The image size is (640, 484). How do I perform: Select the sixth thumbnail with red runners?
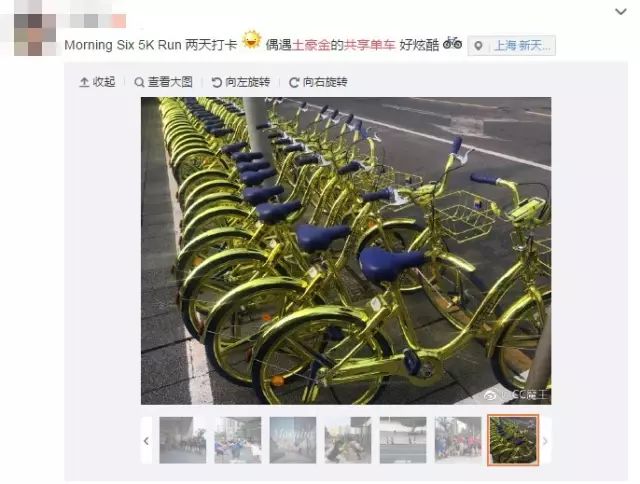click(x=458, y=440)
